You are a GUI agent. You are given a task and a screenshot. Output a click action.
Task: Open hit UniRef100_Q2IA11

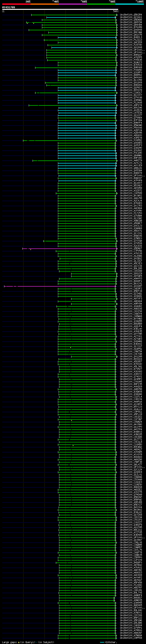131,17
